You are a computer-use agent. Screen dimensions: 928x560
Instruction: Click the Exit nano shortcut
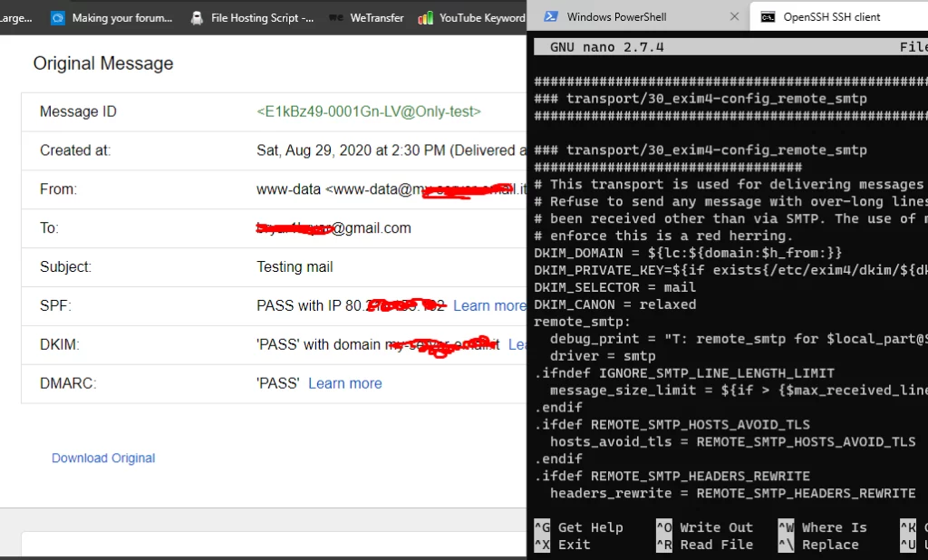pyautogui.click(x=562, y=545)
